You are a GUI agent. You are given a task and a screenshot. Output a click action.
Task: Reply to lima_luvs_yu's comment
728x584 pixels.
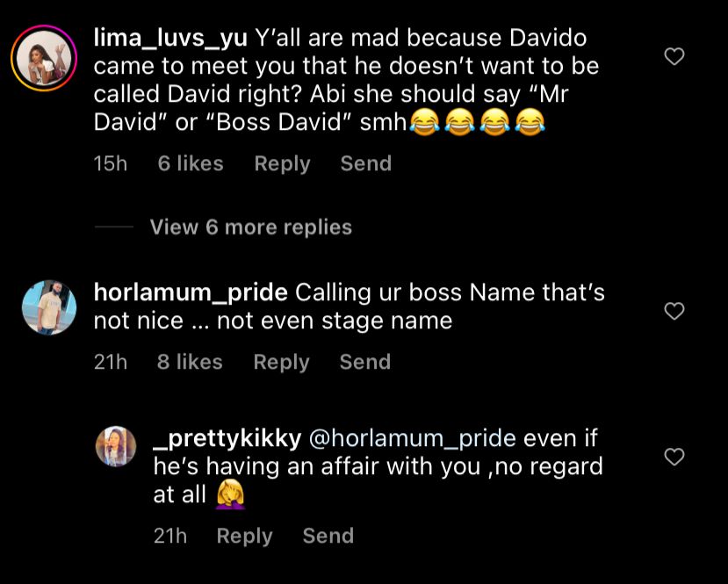click(x=282, y=164)
